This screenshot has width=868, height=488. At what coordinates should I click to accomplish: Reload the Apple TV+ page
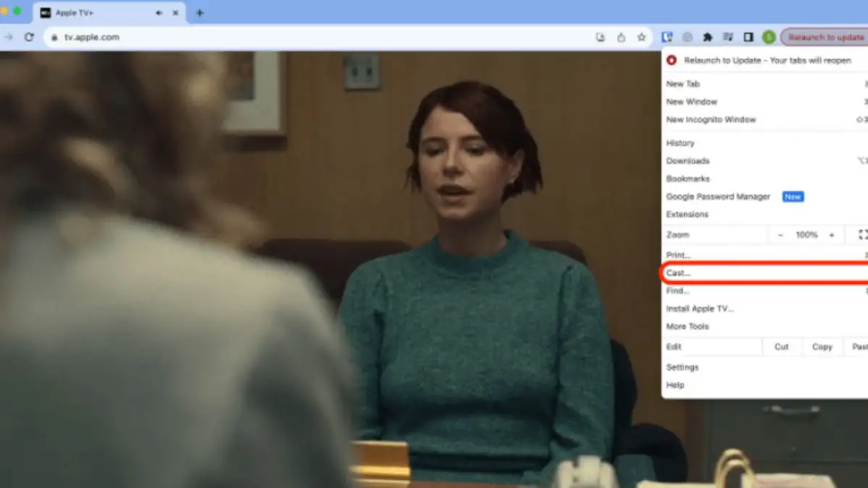(x=29, y=37)
